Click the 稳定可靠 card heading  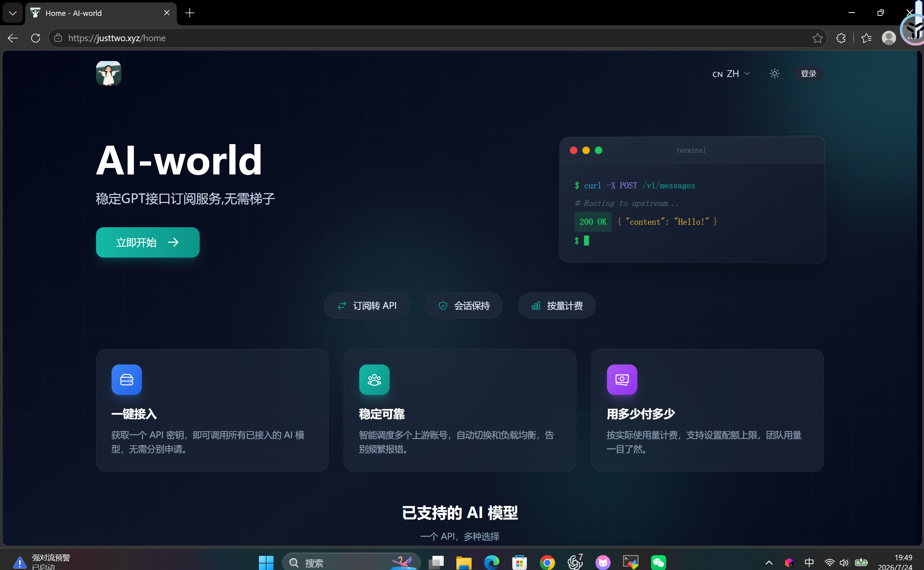(x=382, y=414)
